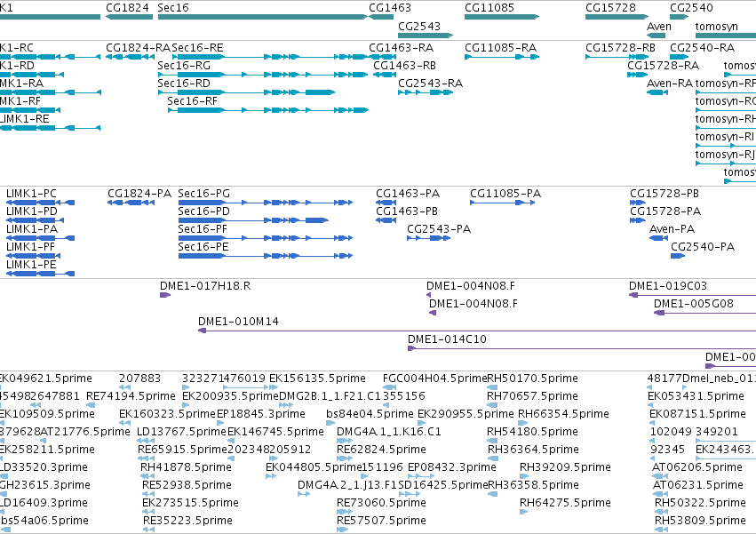Viewport: 756px width, 534px height.
Task: Click the CG2543 gene label
Action: [x=419, y=26]
